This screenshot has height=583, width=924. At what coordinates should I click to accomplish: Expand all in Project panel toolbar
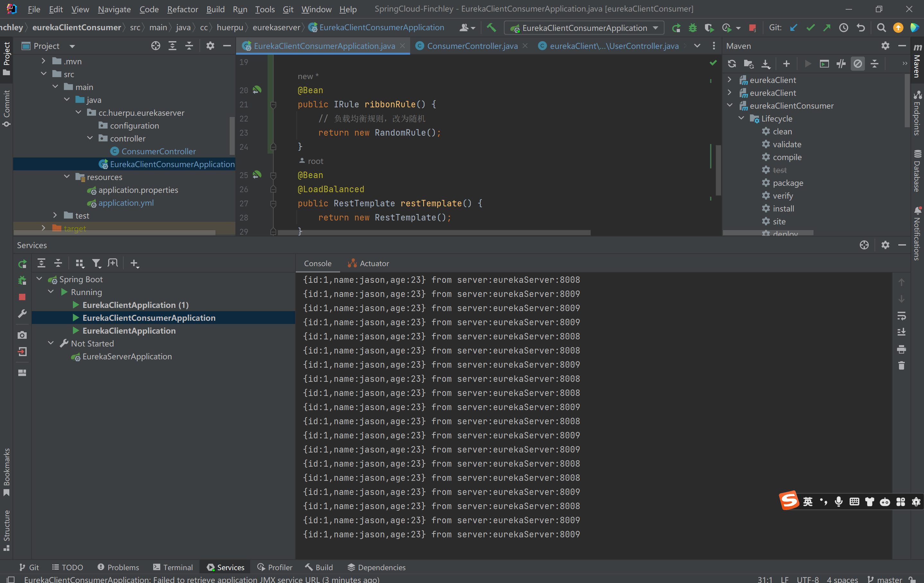tap(172, 46)
